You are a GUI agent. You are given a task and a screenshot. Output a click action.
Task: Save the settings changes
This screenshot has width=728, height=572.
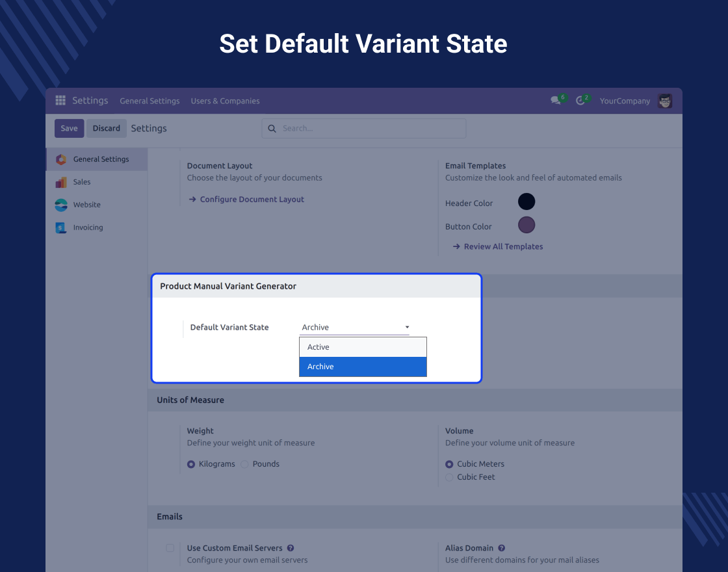69,128
